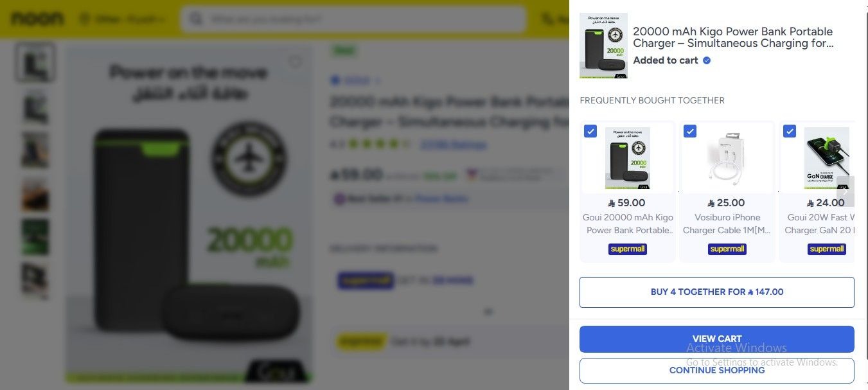This screenshot has height=390, width=868.
Task: Click the supermall badge under Vosiburo cable
Action: pos(727,249)
